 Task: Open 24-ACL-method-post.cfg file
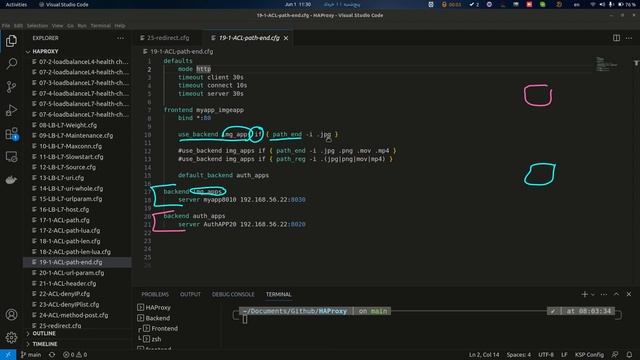click(x=73, y=315)
